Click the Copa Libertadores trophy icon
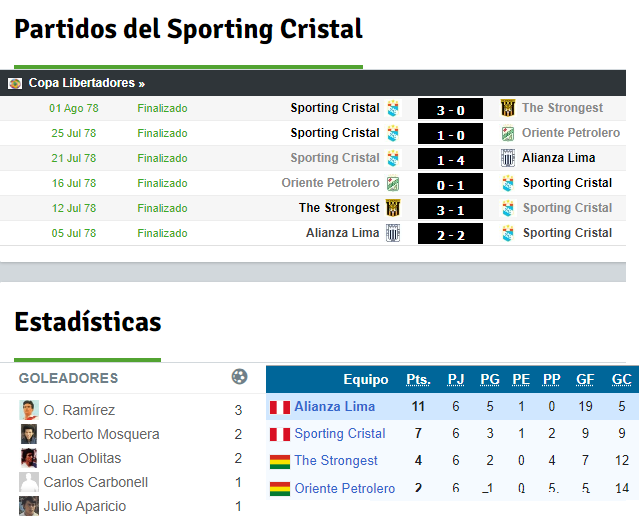 click(x=15, y=84)
